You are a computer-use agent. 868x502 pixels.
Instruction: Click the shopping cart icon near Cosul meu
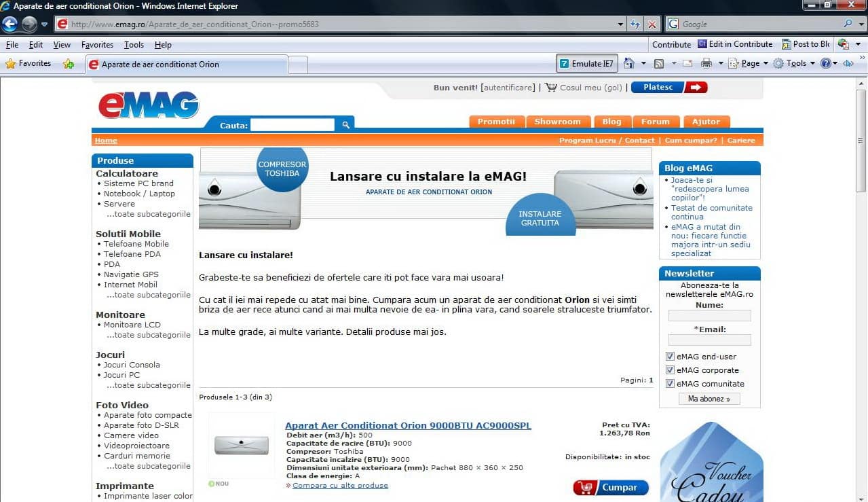551,88
